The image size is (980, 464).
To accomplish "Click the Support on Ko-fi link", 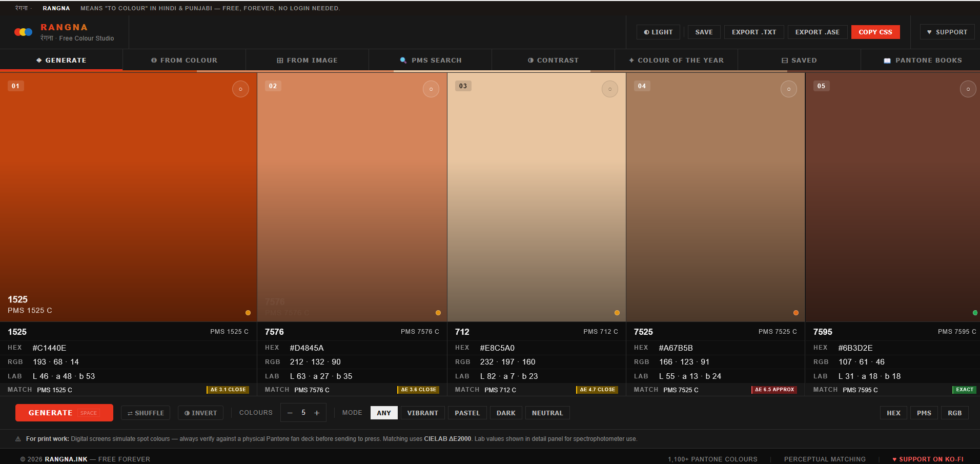I will [928, 459].
